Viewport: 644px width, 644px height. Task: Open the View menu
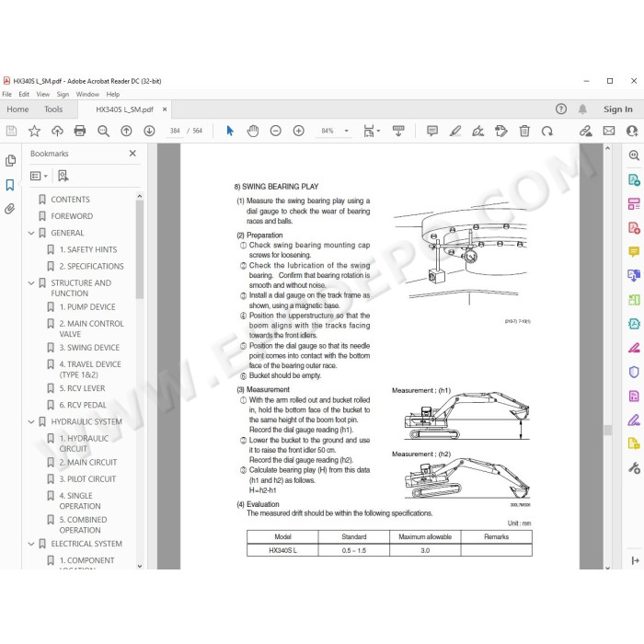click(x=42, y=94)
